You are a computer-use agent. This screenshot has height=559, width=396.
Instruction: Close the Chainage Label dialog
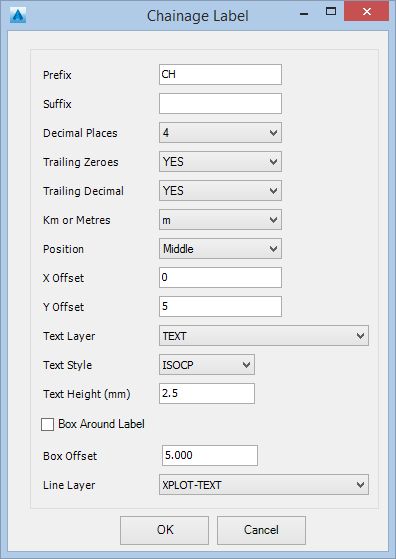coord(366,11)
